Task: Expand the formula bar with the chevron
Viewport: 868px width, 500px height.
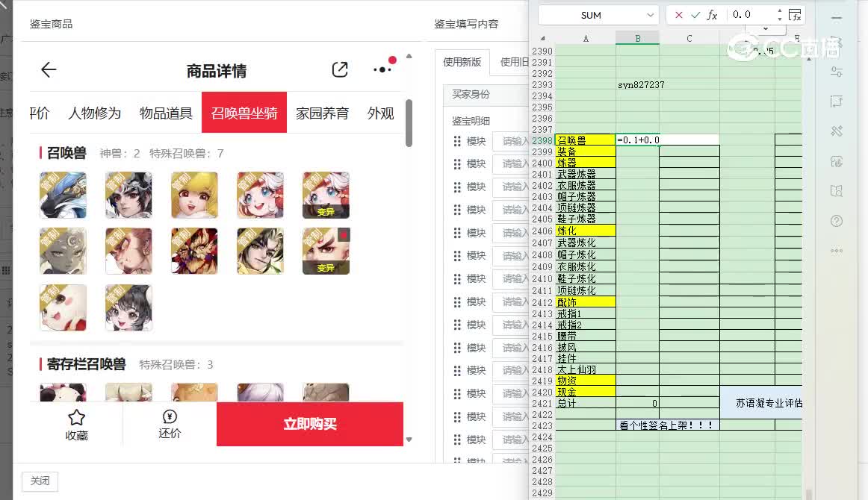Action: pyautogui.click(x=766, y=29)
